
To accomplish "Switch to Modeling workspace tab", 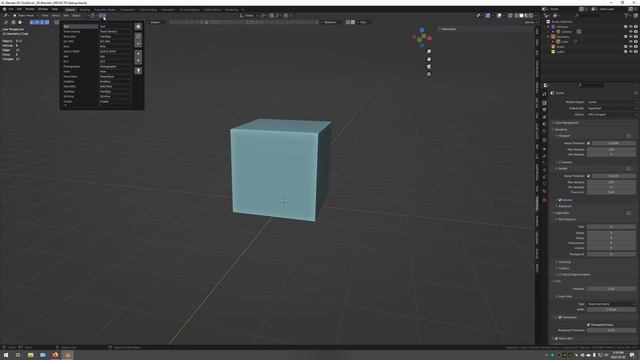I will 84,9.
